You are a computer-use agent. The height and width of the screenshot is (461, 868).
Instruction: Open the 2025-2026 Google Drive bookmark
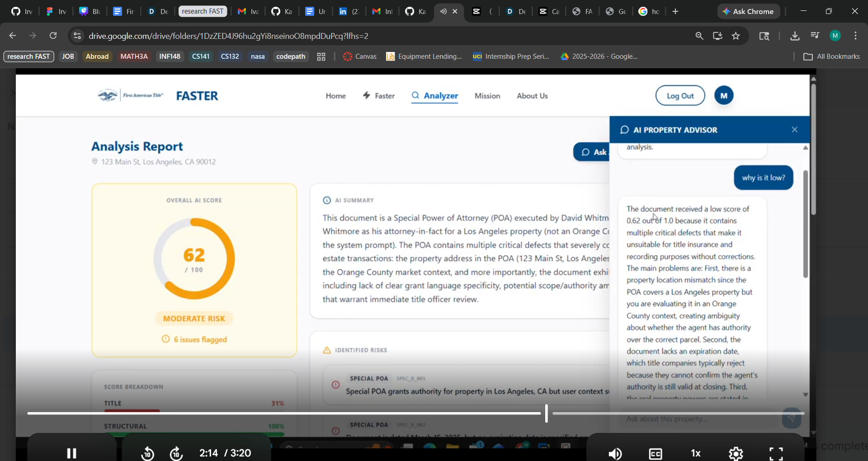[599, 56]
